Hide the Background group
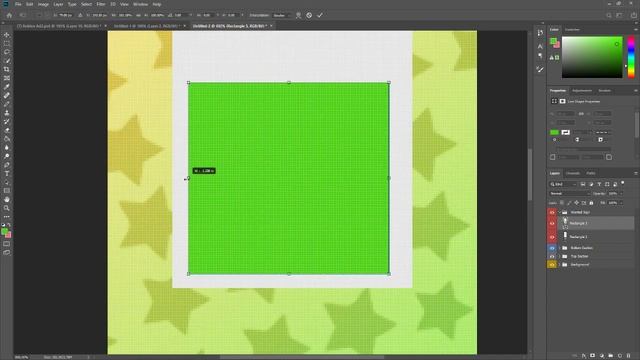This screenshot has height=360, width=640. (x=552, y=264)
